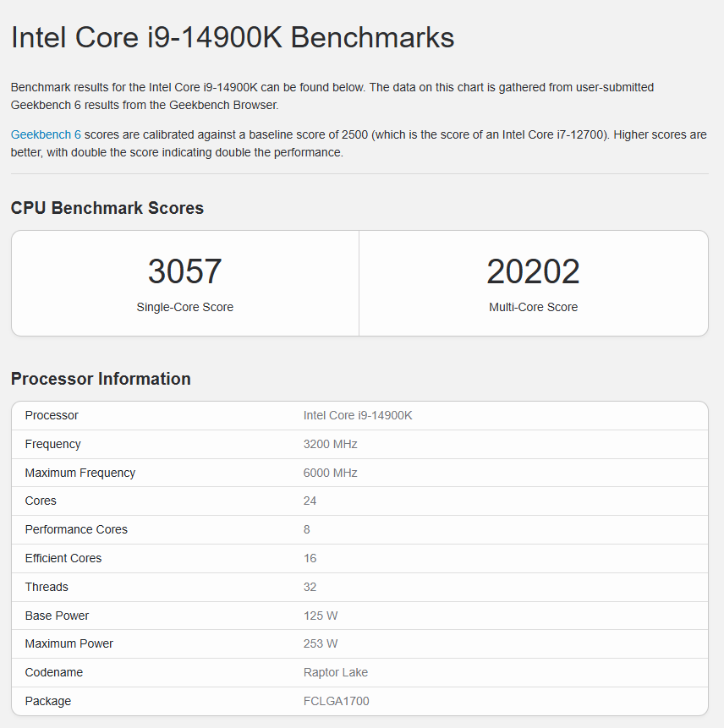Click the Cores row label
The image size is (724, 728).
(41, 501)
